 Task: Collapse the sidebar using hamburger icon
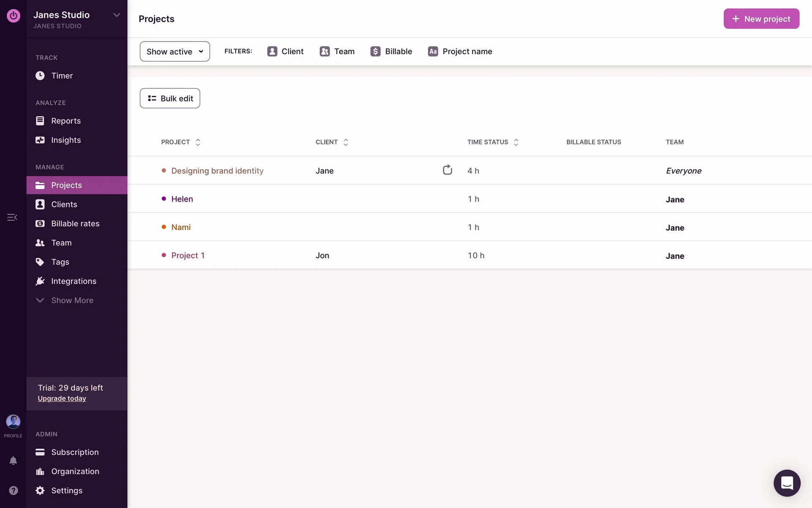coord(12,217)
